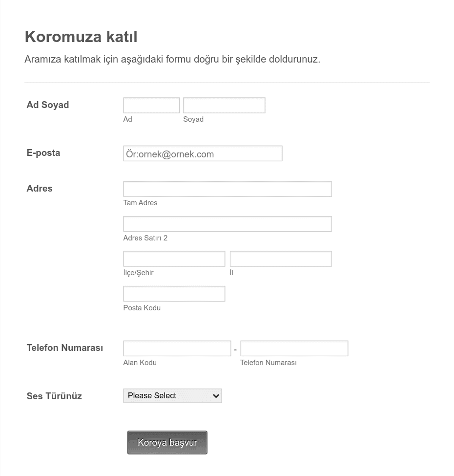Click the Alan Kodu input
454x476 pixels.
click(x=177, y=348)
